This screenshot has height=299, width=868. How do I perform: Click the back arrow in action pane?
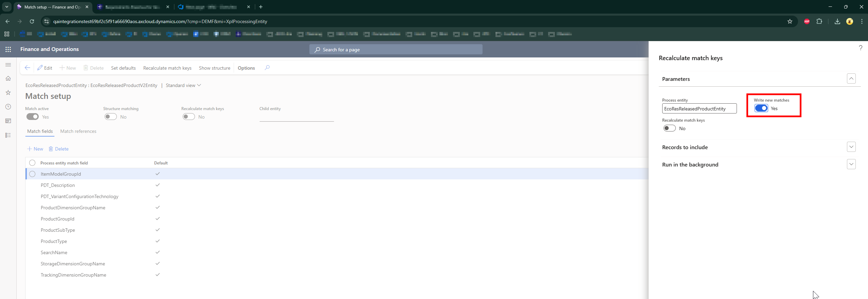coord(28,68)
